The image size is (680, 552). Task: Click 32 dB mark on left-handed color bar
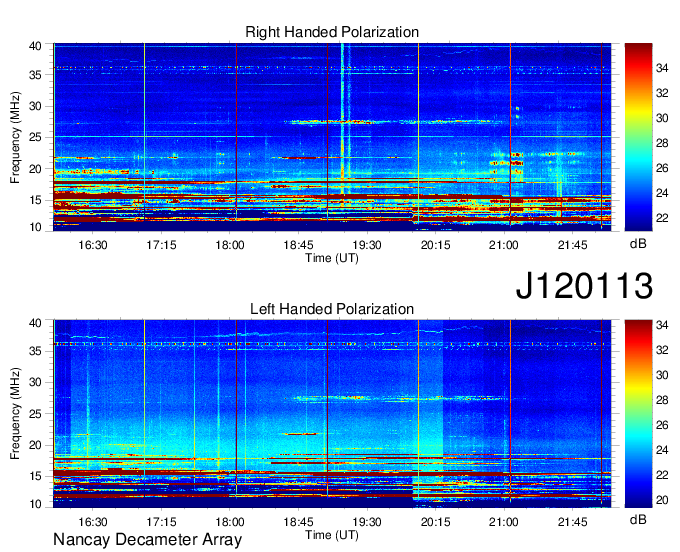(662, 350)
